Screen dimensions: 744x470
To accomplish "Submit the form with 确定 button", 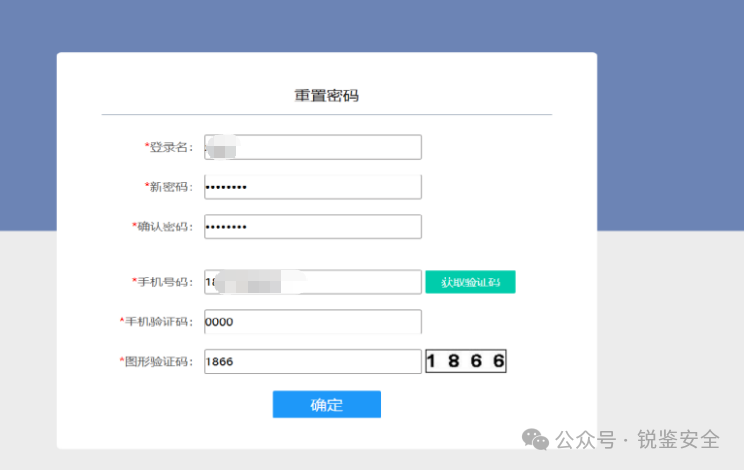I will coord(326,404).
